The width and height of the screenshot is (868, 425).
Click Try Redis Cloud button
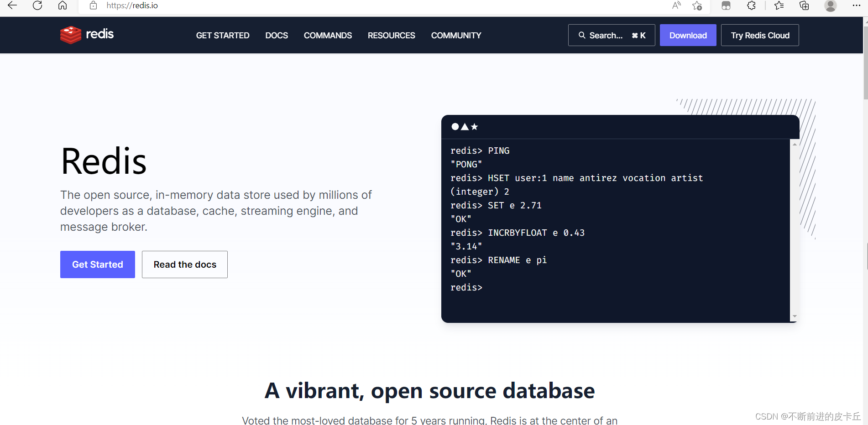coord(760,35)
